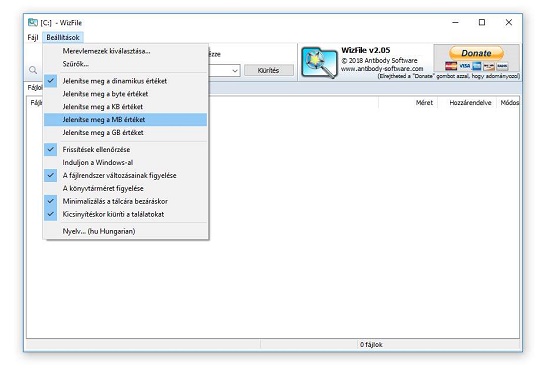The image size is (550, 371).
Task: Toggle Minimalizálás a tálcára bezáráskor
Action: [x=126, y=201]
